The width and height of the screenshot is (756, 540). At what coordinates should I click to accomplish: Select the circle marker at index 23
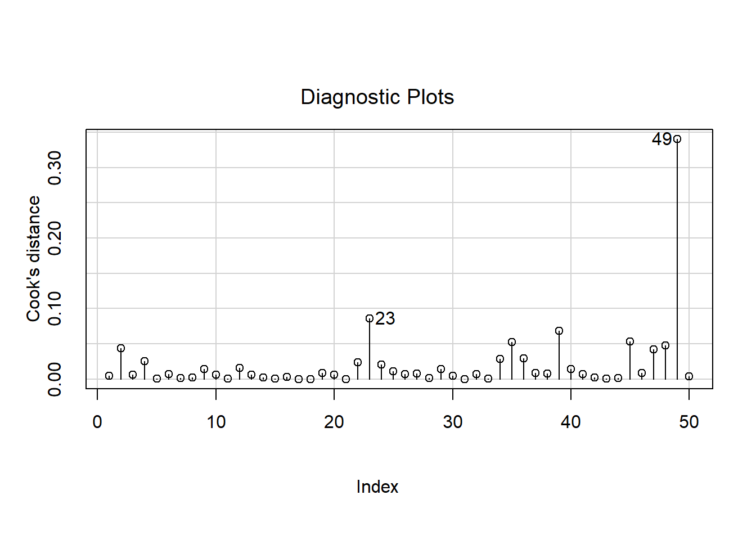(x=370, y=318)
